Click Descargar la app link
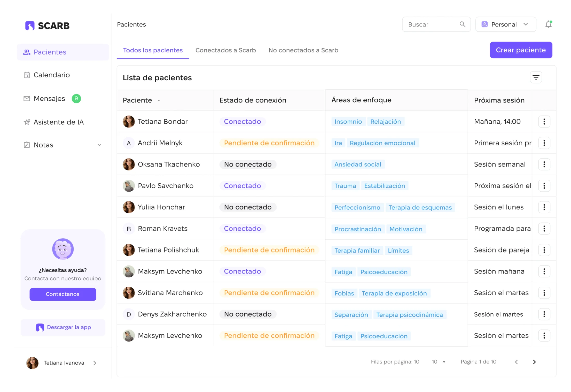571x392 pixels. tap(63, 327)
